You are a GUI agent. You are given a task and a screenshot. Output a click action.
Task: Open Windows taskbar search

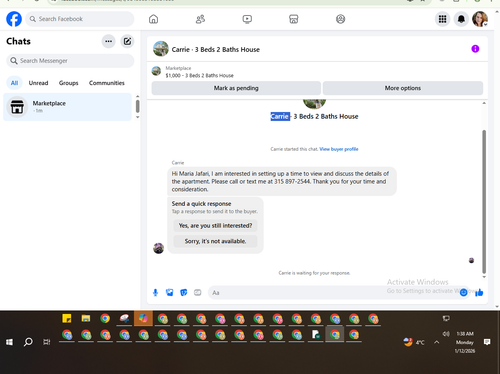pyautogui.click(x=28, y=342)
